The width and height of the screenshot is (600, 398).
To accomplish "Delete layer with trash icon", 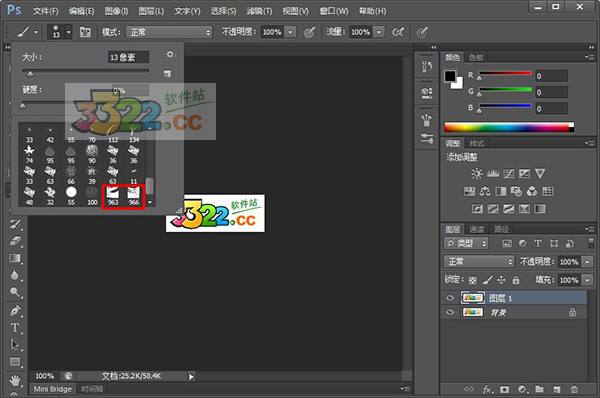I will (x=574, y=389).
